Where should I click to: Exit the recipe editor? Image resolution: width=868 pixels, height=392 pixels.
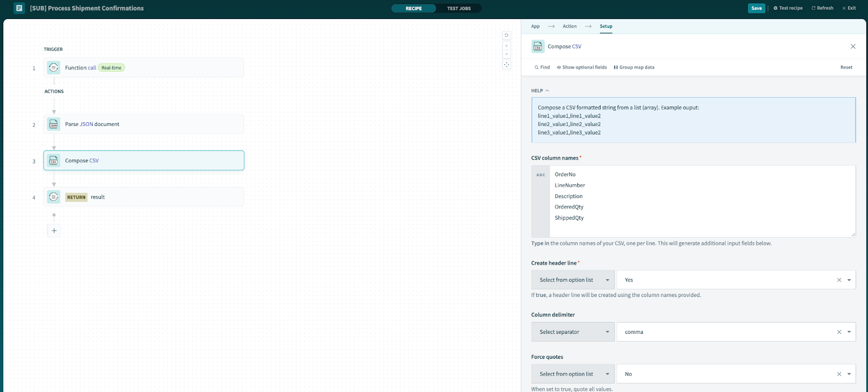[x=849, y=8]
